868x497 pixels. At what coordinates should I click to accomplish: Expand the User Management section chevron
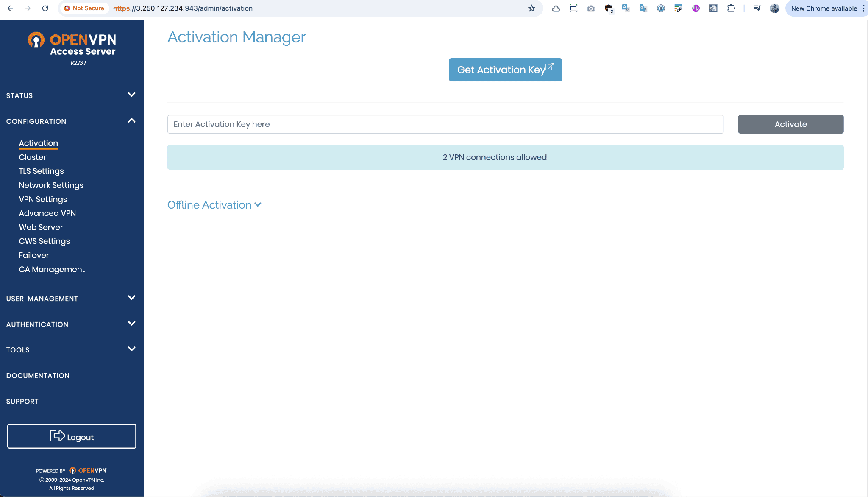click(x=132, y=298)
